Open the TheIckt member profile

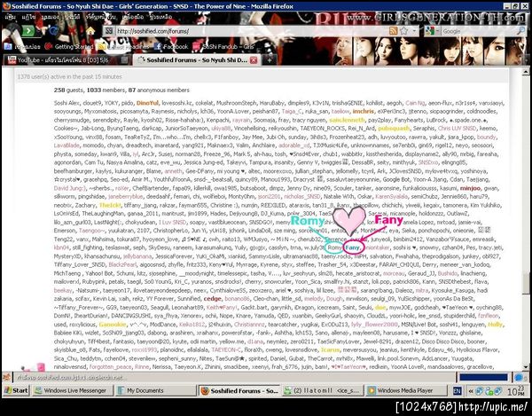click(110, 205)
